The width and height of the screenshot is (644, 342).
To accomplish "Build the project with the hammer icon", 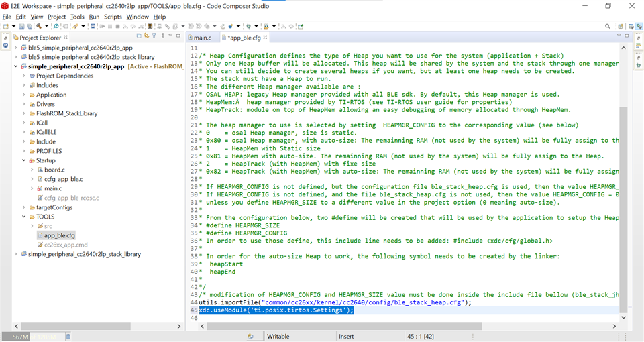I will 39,26.
